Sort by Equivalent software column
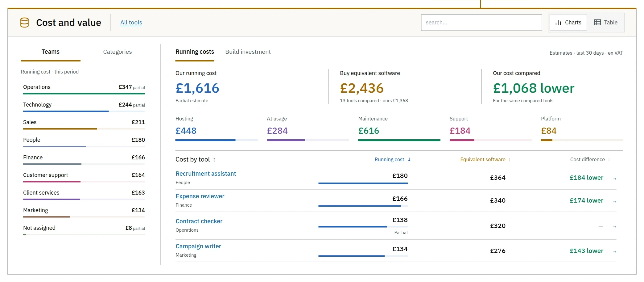Viewport: 644px width, 282px height. (x=485, y=159)
